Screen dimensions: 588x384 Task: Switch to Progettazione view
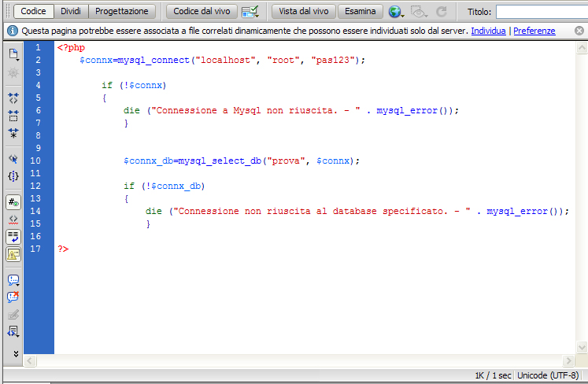coord(122,11)
